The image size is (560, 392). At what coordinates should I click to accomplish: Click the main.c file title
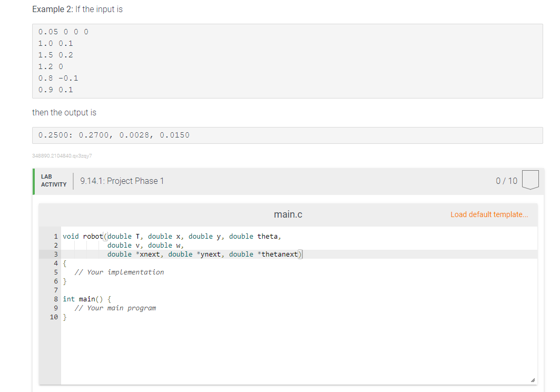(288, 214)
